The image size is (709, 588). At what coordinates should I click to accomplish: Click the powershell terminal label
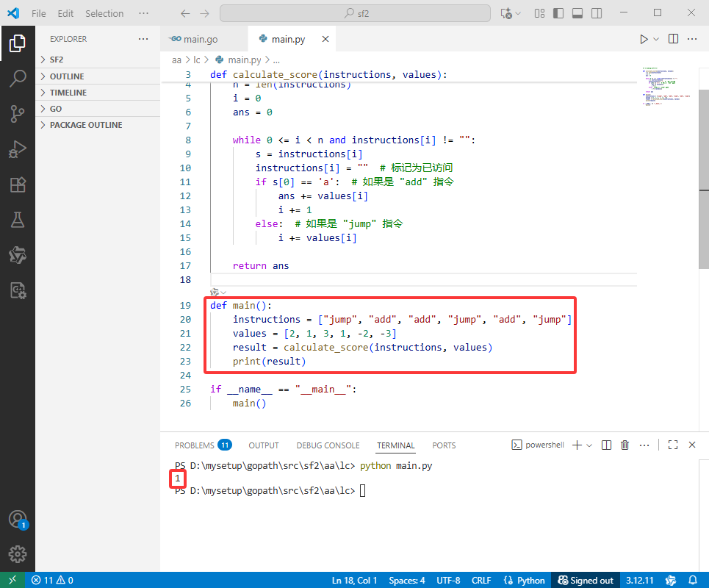[x=538, y=445]
